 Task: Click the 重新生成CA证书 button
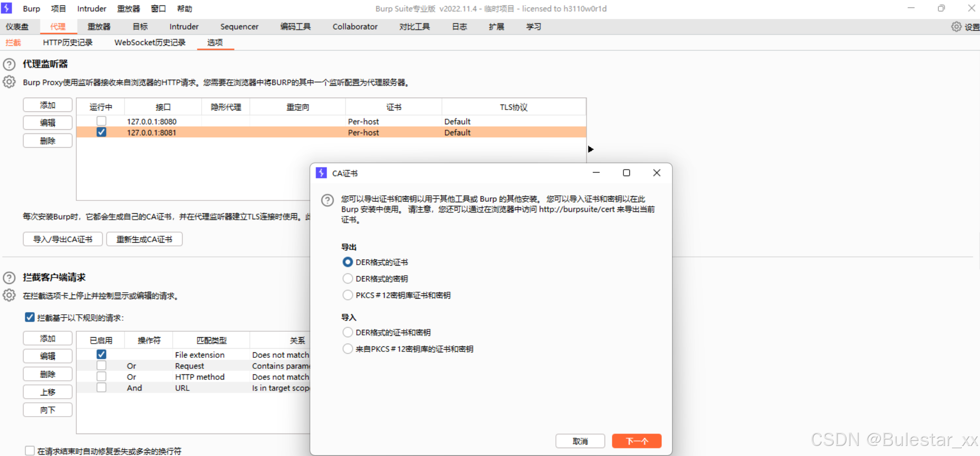[x=145, y=239]
